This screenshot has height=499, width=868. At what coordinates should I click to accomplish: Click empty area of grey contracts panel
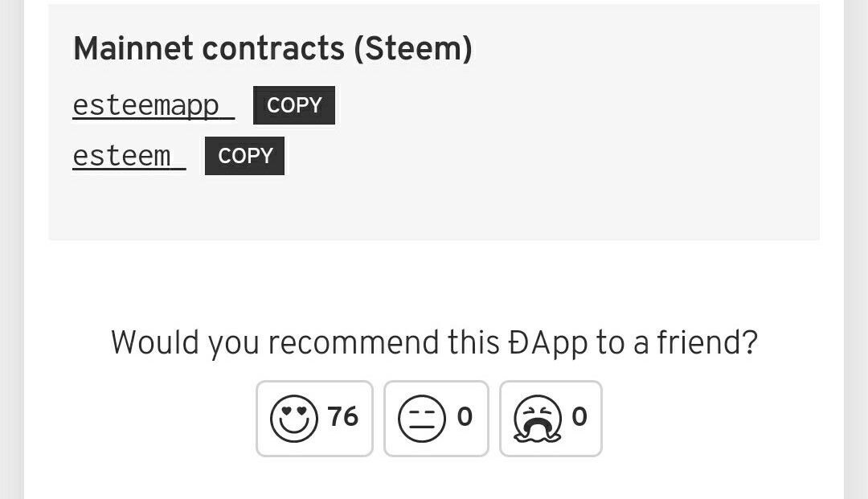click(x=563, y=177)
